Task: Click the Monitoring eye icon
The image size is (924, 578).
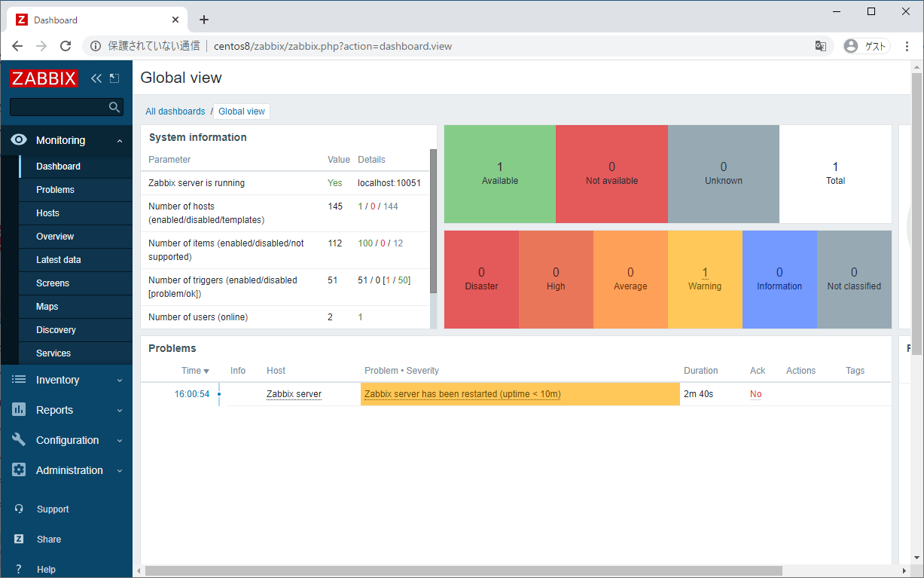Action: point(19,140)
